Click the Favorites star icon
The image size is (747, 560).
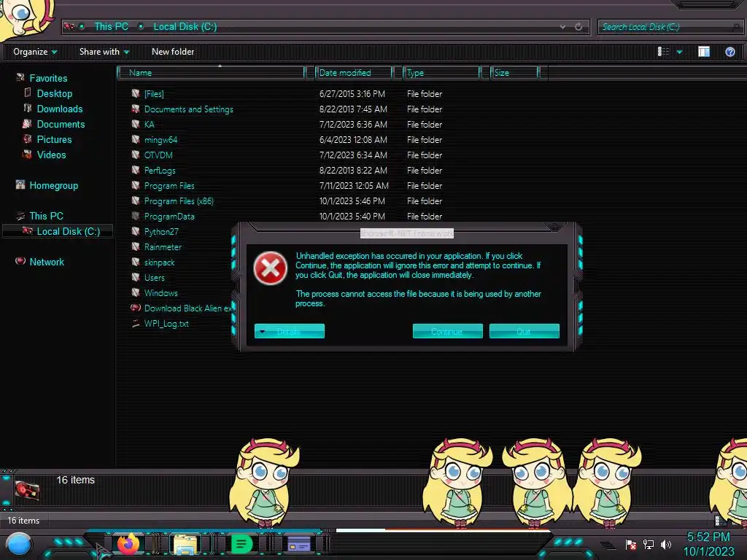tap(20, 77)
